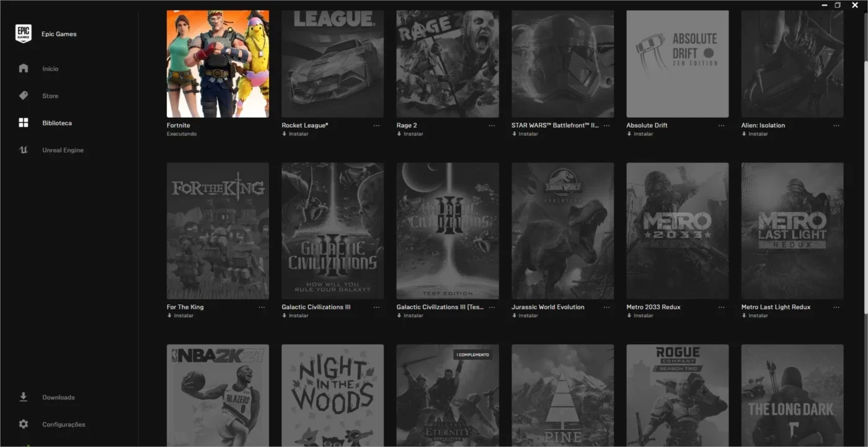Open For The King options menu
The width and height of the screenshot is (868, 447).
(262, 307)
